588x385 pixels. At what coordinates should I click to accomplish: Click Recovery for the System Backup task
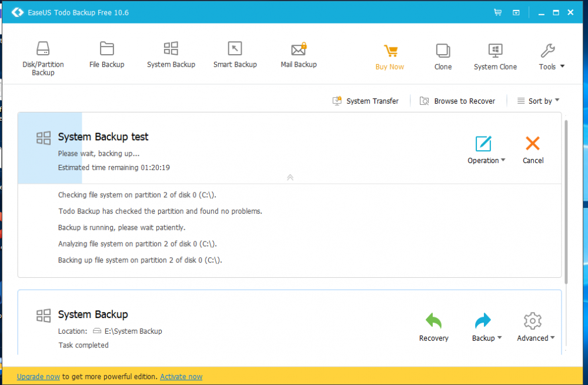click(x=433, y=327)
